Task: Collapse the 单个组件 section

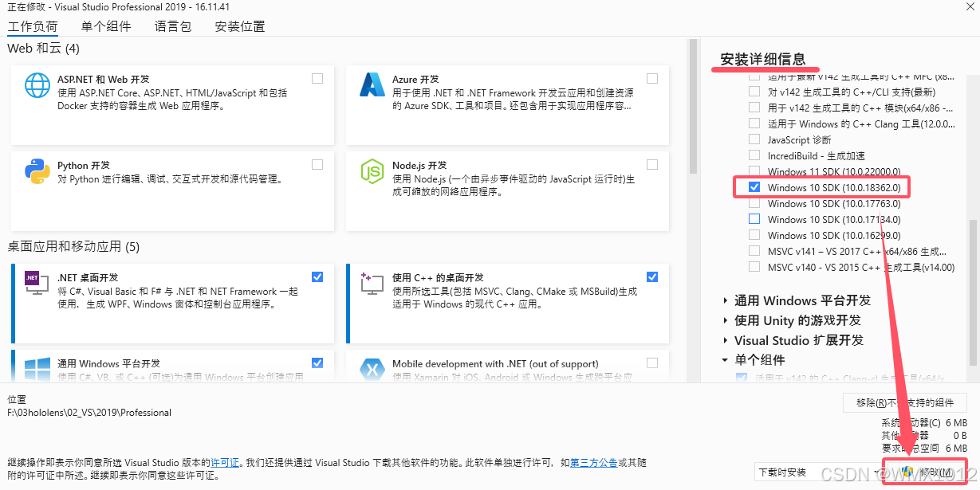Action: point(725,360)
